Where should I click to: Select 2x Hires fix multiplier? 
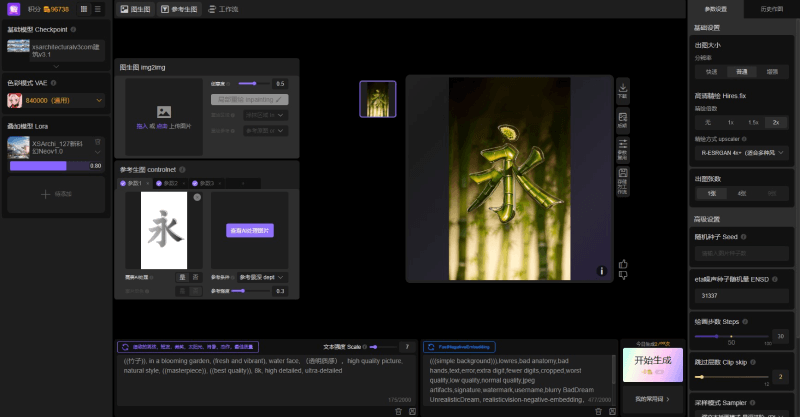point(775,121)
